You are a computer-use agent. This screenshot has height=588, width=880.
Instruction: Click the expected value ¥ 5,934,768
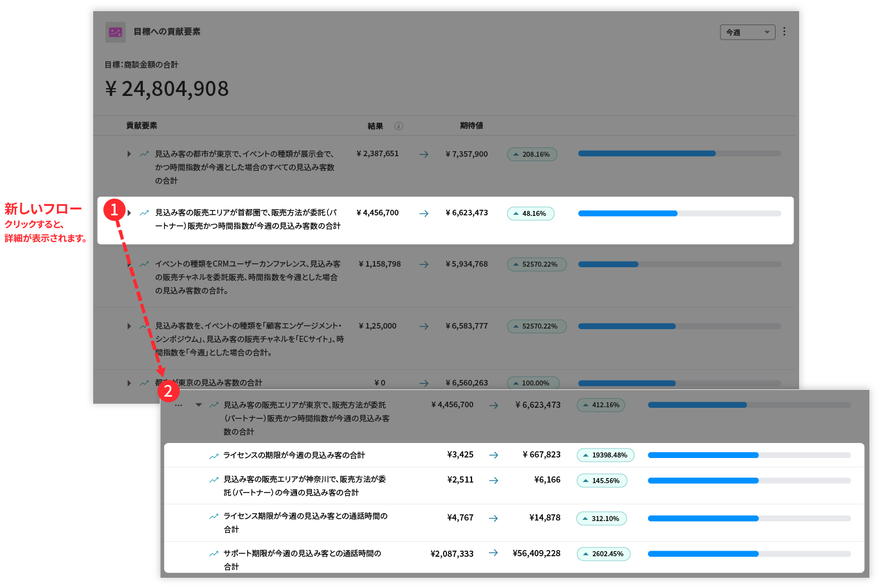(x=467, y=264)
